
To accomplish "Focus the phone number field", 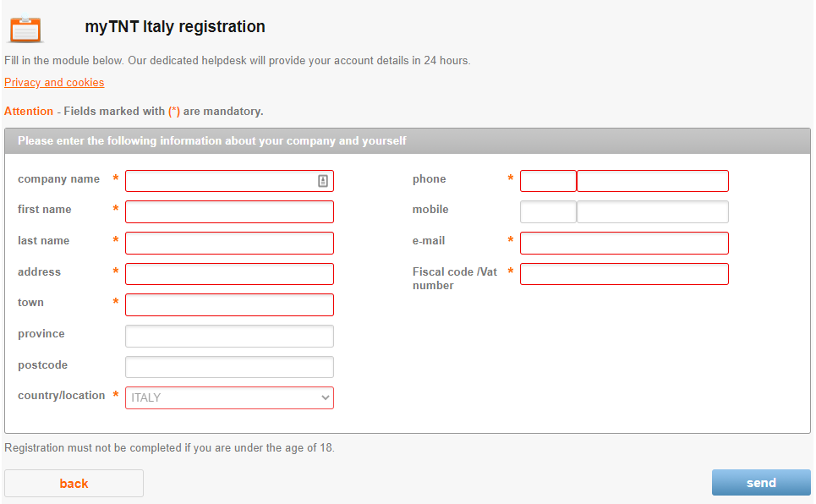I will 652,181.
